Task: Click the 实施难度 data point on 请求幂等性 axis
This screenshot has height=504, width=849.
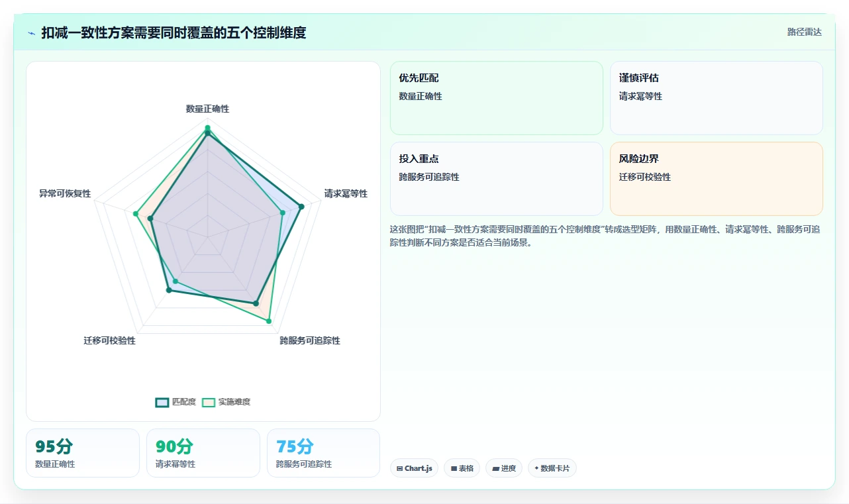Action: (x=283, y=213)
